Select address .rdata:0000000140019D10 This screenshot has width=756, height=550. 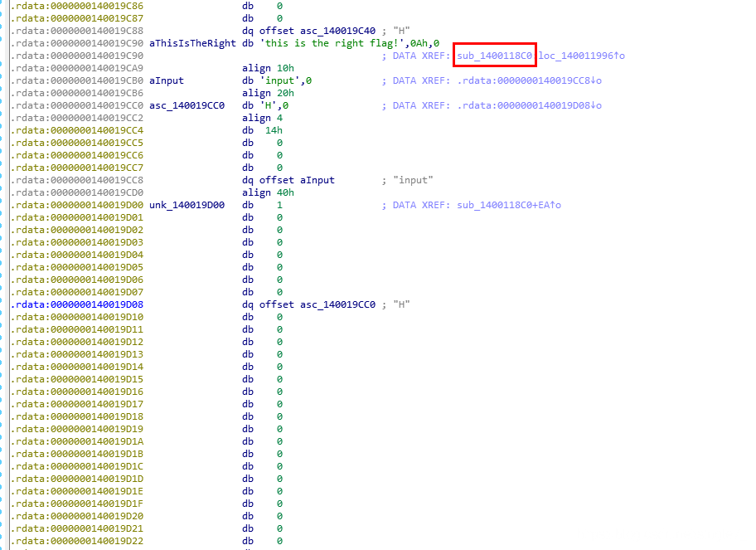pos(77,318)
